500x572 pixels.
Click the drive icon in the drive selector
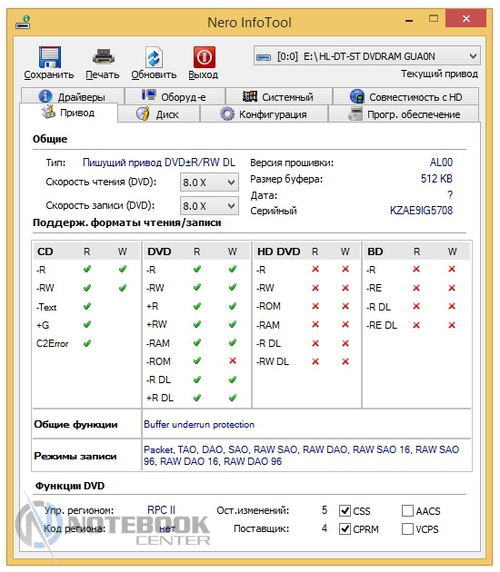264,57
